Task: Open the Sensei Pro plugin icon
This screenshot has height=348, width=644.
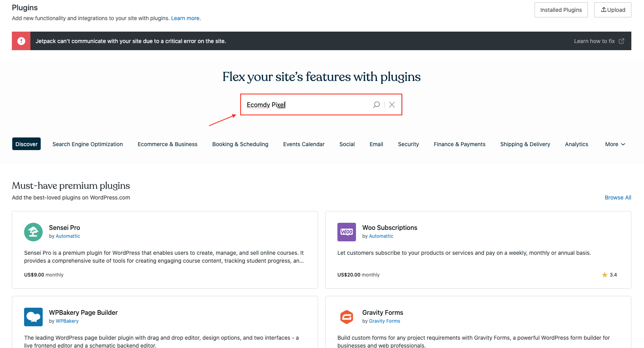Action: click(33, 232)
